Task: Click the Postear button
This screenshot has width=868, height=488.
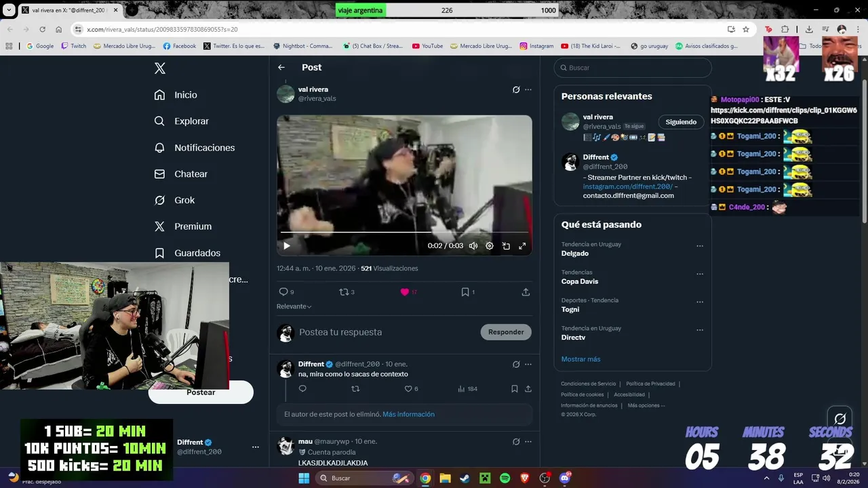Action: tap(201, 392)
